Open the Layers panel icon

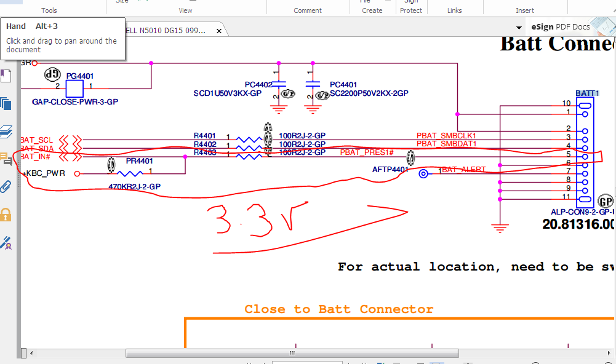(6, 132)
